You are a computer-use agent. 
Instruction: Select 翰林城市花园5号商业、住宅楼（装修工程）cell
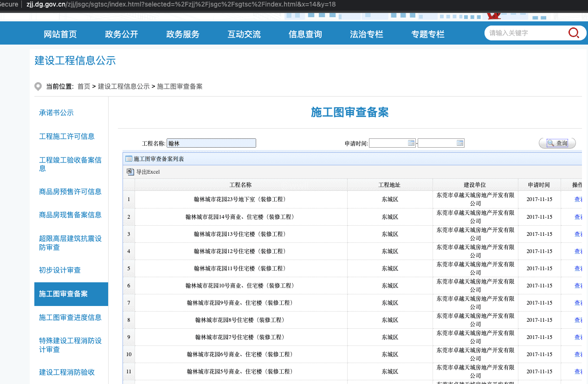240,371
